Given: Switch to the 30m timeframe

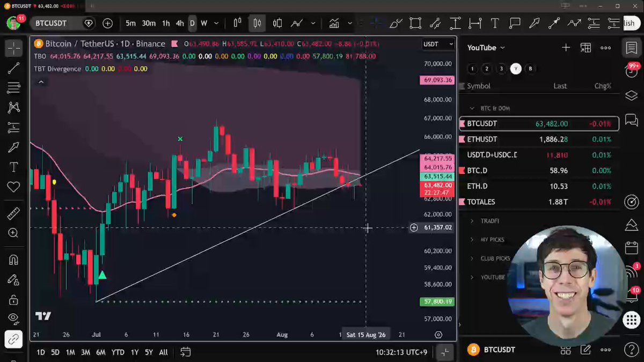Looking at the screenshot, I should pyautogui.click(x=149, y=23).
